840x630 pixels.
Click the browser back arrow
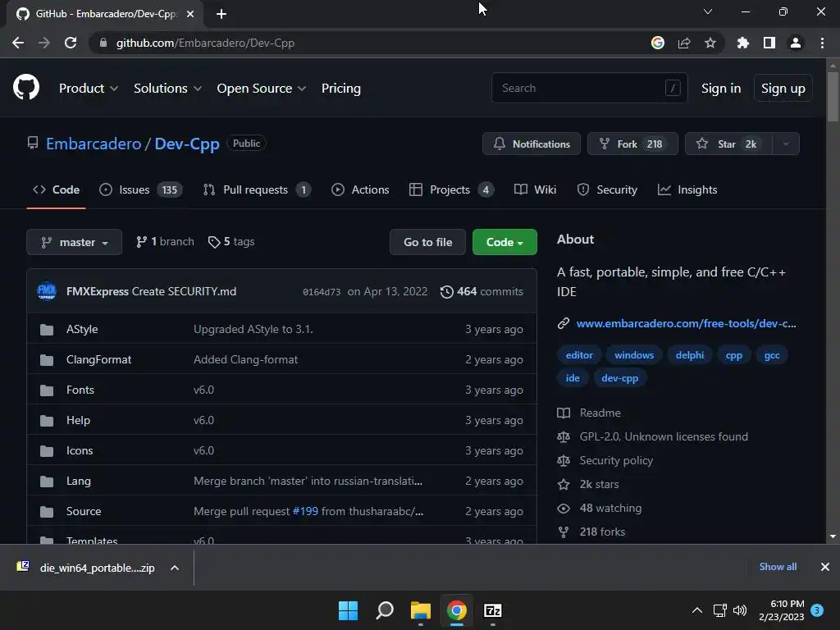[18, 43]
